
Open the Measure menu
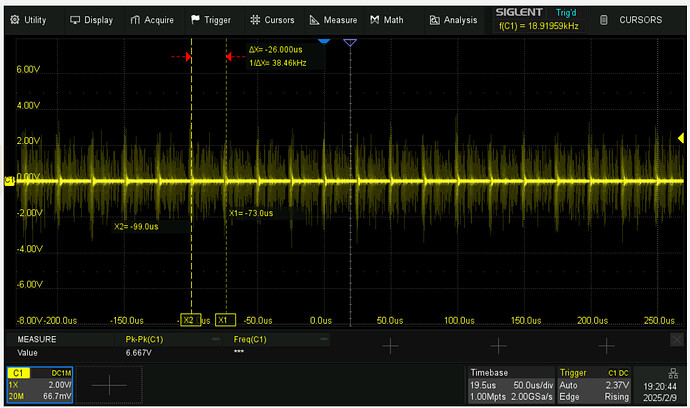point(333,20)
